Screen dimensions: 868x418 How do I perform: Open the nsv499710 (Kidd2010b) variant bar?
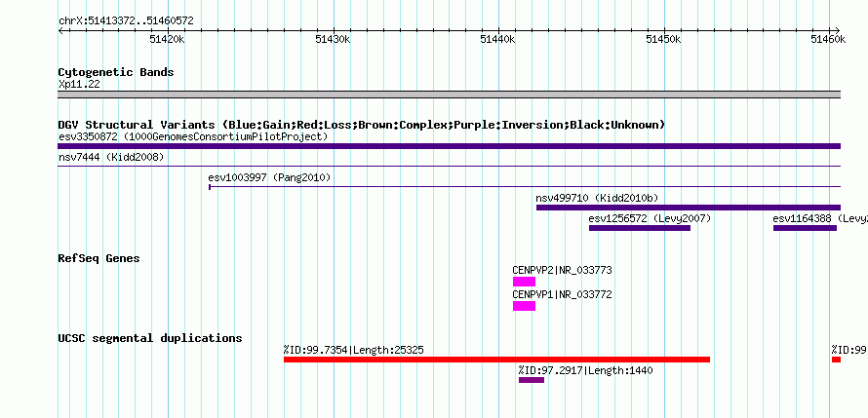pyautogui.click(x=689, y=208)
